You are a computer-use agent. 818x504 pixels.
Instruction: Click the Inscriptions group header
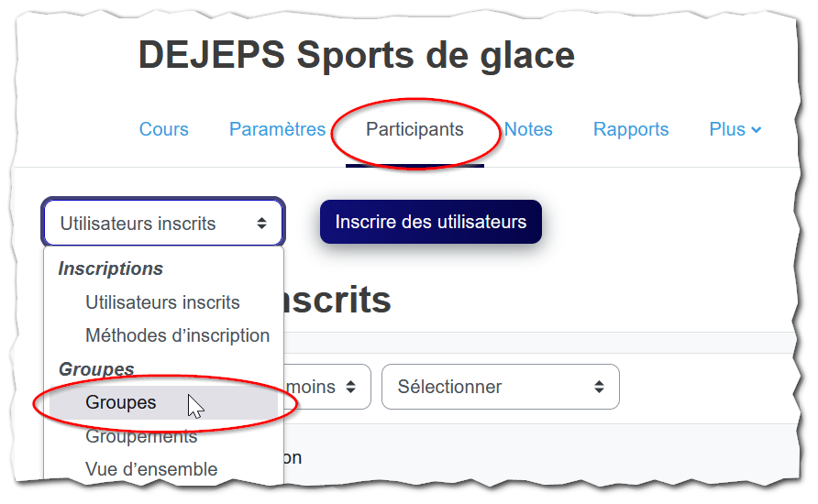(111, 268)
